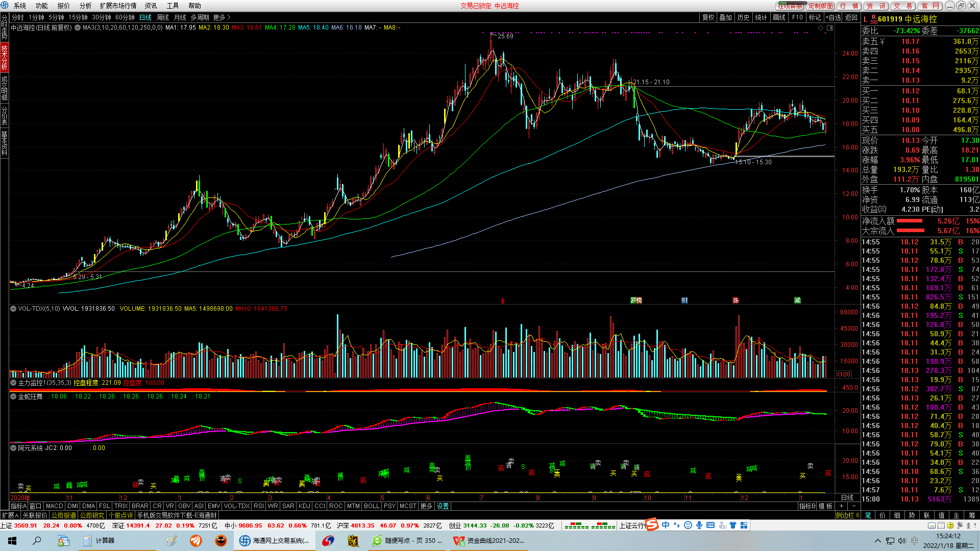
Task: Click the taskbar search magnifier icon
Action: pyautogui.click(x=37, y=541)
